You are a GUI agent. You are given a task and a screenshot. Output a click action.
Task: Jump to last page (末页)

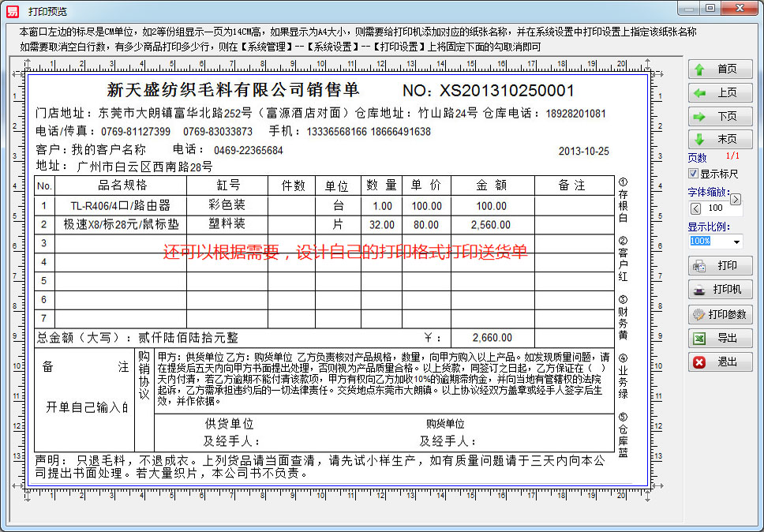(x=720, y=140)
